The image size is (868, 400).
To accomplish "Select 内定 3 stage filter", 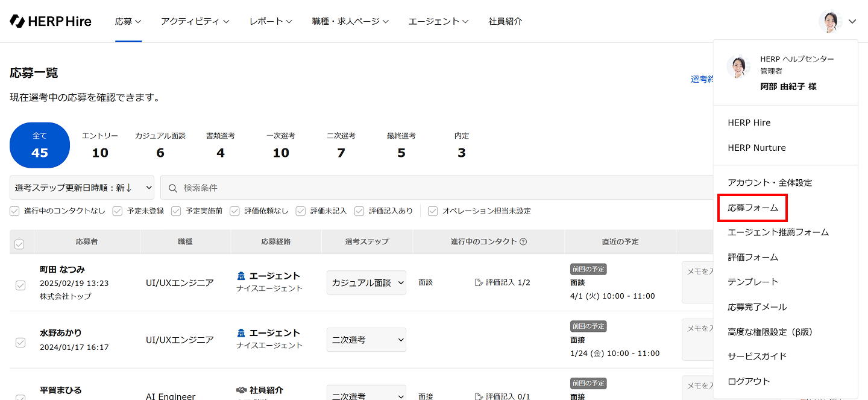I will (x=462, y=145).
